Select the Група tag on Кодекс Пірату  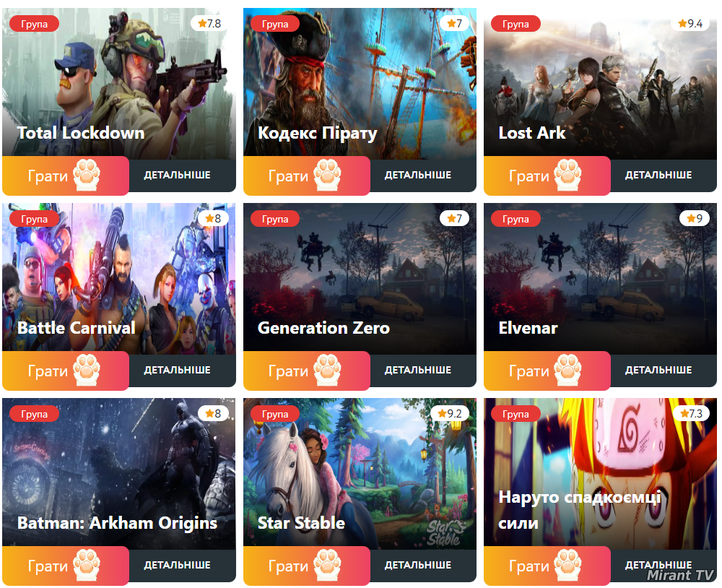pos(275,24)
